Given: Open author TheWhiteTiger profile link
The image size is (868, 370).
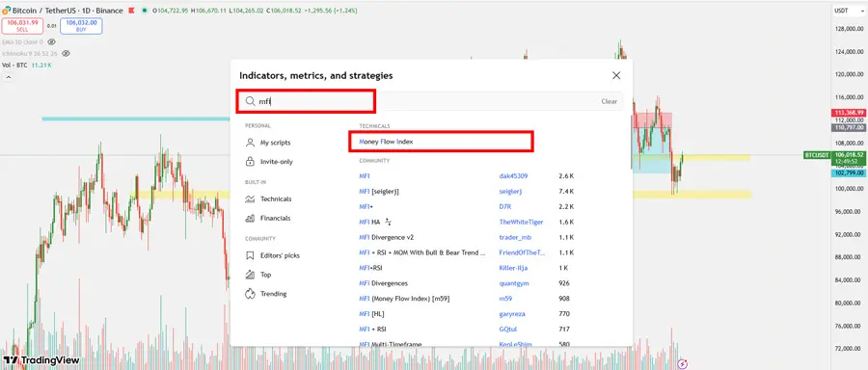Looking at the screenshot, I should tap(521, 222).
